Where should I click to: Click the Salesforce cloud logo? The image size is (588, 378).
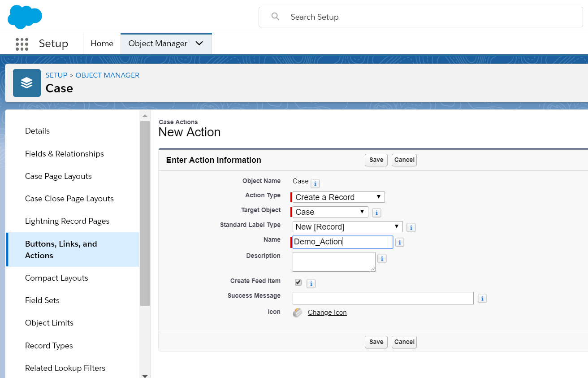pyautogui.click(x=25, y=17)
